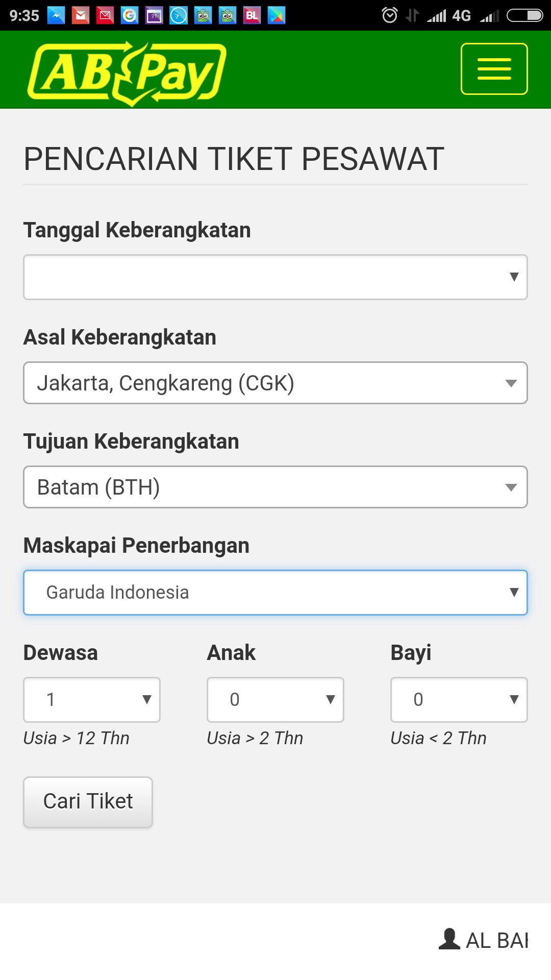Tap the ABPay logo
The height and width of the screenshot is (980, 551).
(x=127, y=72)
